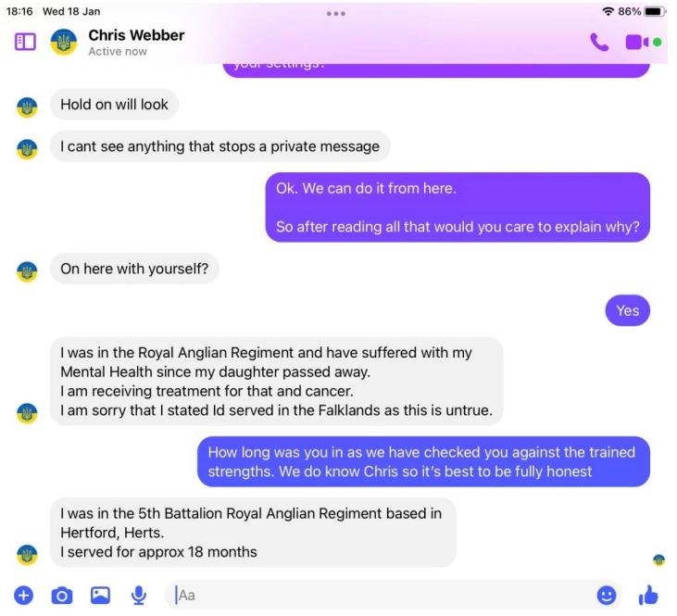Open the plus attachments menu
This screenshot has width=677, height=616.
(24, 596)
